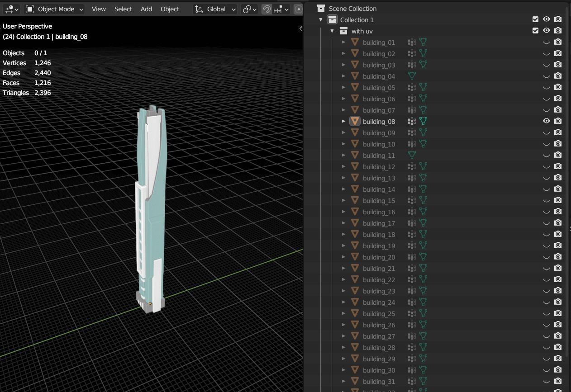
Task: Disable building_12 render camera toggle
Action: (558, 166)
